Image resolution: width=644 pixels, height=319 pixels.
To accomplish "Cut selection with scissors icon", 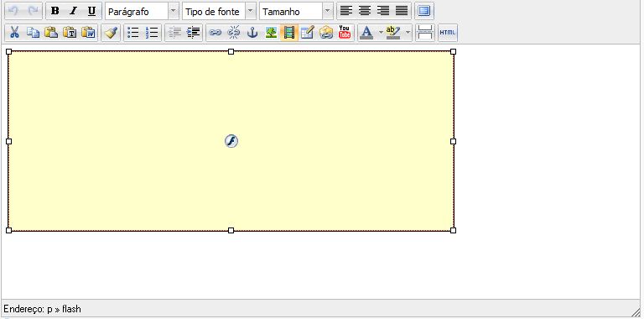I will click(14, 33).
